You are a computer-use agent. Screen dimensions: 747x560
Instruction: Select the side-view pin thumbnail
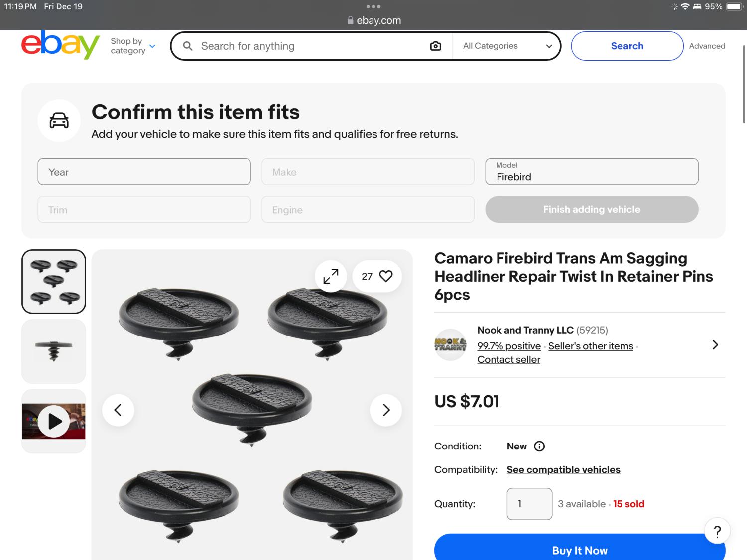coord(54,351)
